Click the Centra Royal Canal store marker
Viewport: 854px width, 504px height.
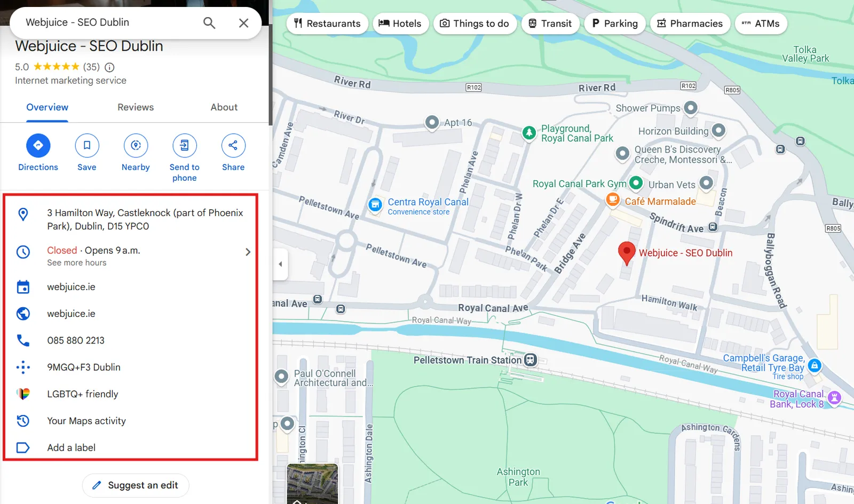(375, 204)
